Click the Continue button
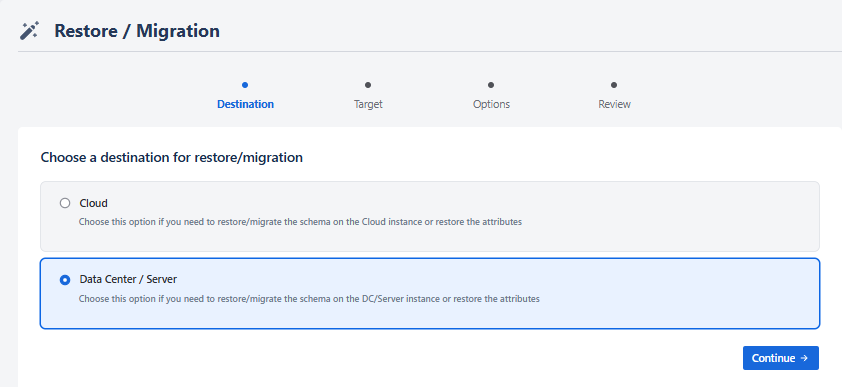 [x=781, y=358]
